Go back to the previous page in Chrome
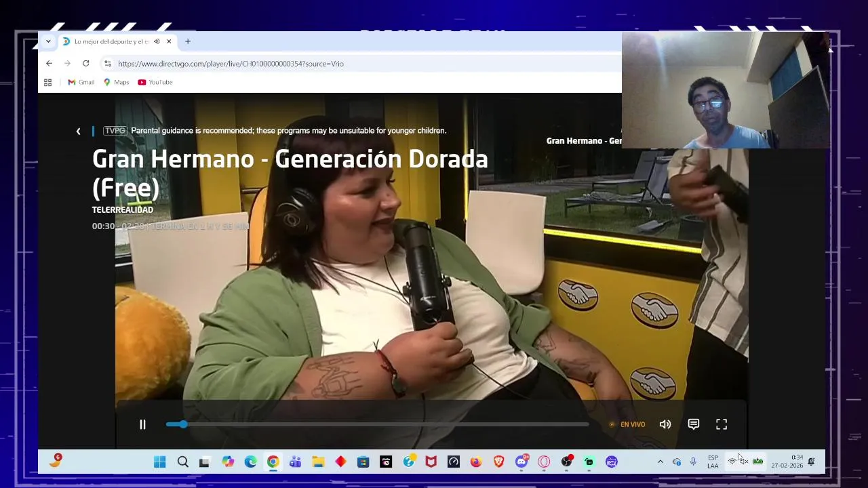This screenshot has width=868, height=488. pos(49,63)
